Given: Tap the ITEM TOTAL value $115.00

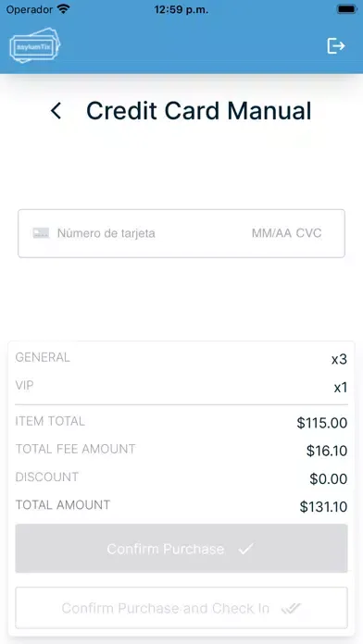Looking at the screenshot, I should coord(322,423).
